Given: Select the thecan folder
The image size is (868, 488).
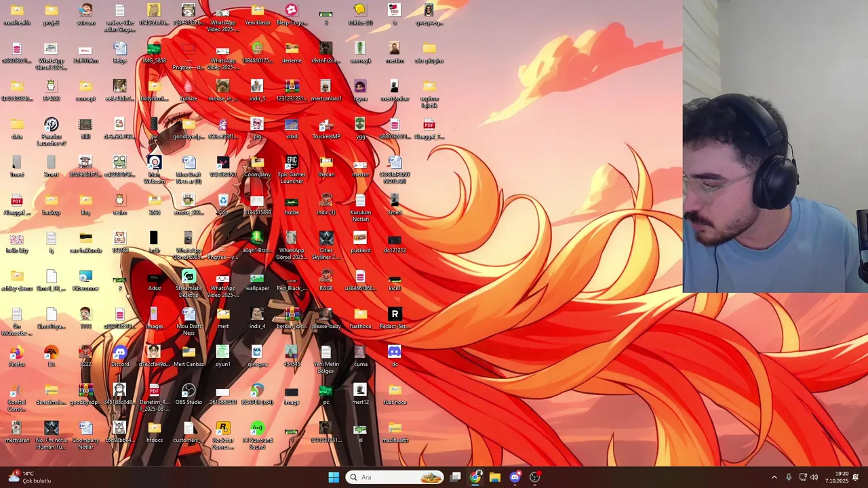Looking at the screenshot, I should (x=326, y=166).
